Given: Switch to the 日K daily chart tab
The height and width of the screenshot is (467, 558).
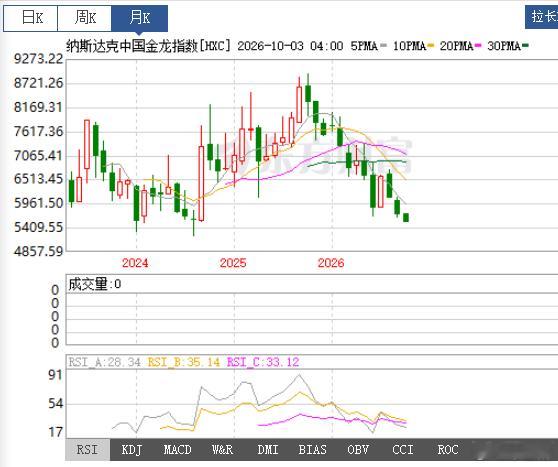Looking at the screenshot, I should tap(31, 18).
